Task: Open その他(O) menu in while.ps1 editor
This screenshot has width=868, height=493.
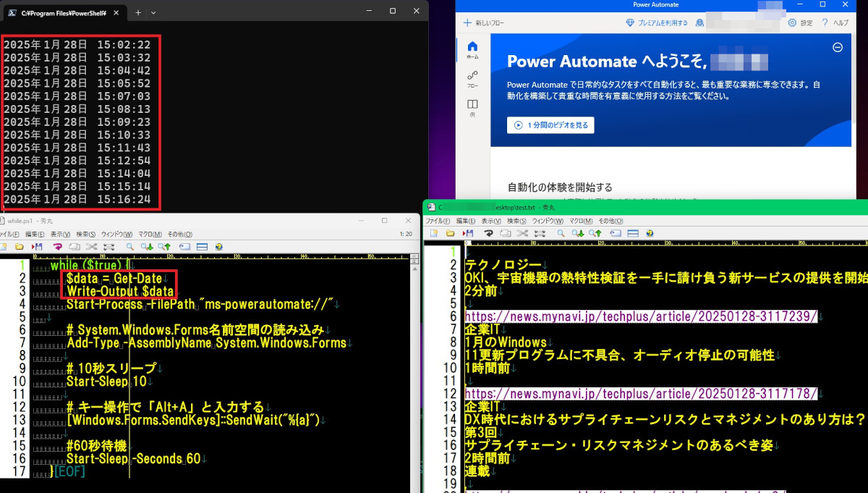Action: [180, 235]
